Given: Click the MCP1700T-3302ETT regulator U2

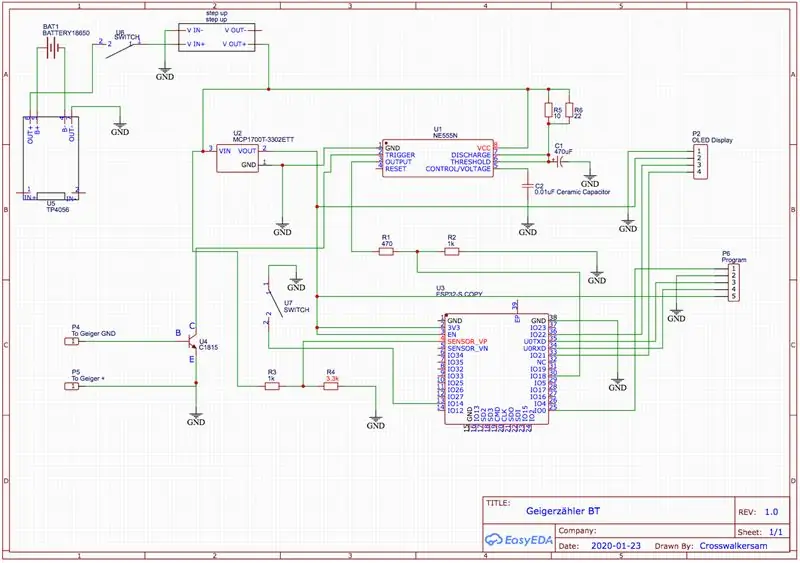Looking at the screenshot, I should point(237,158).
